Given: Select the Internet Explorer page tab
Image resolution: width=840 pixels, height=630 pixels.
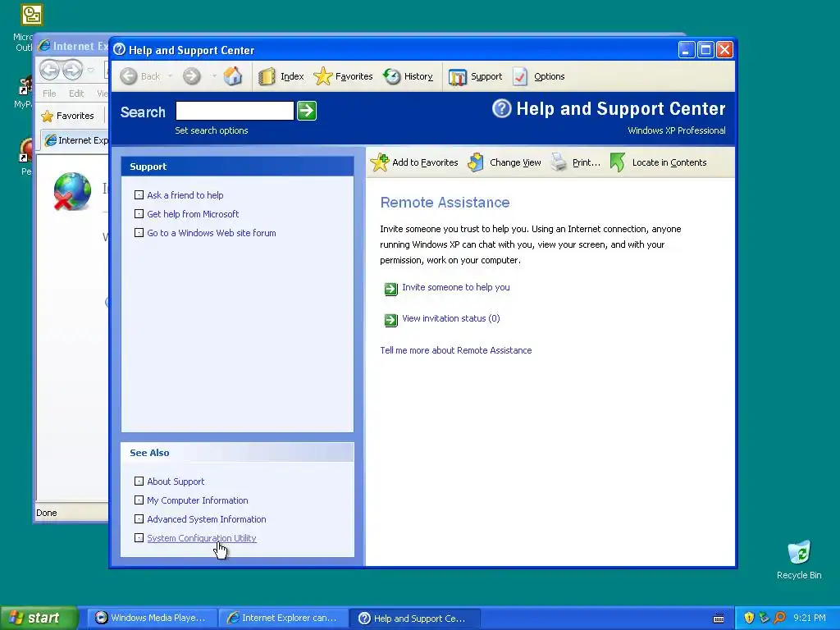Looking at the screenshot, I should click(x=75, y=140).
